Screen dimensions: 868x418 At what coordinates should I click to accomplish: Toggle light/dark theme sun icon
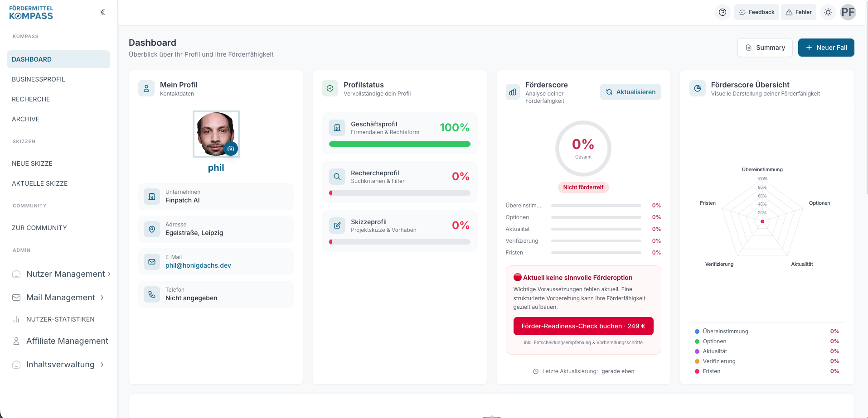pyautogui.click(x=828, y=12)
